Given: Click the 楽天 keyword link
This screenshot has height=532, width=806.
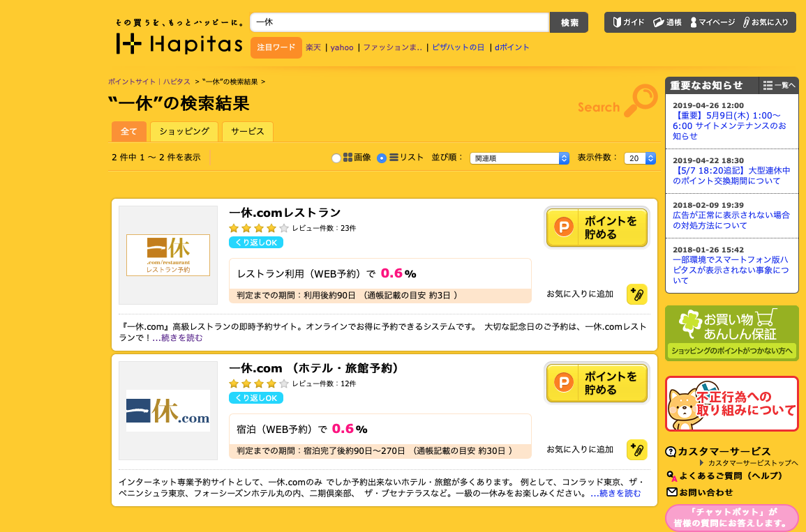Looking at the screenshot, I should pos(313,47).
